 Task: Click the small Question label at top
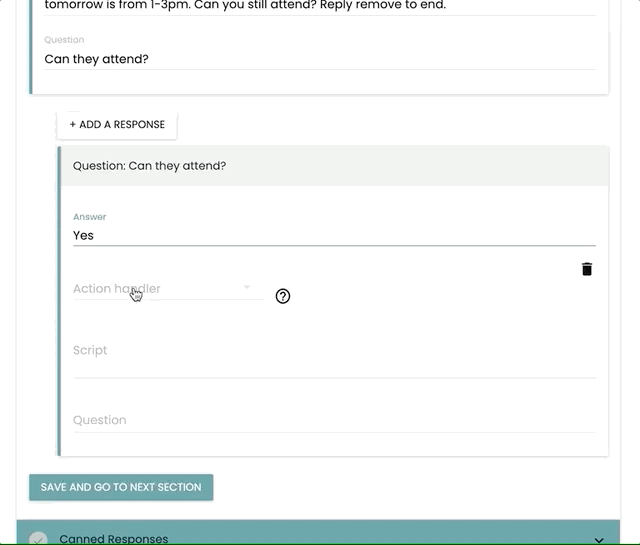64,40
